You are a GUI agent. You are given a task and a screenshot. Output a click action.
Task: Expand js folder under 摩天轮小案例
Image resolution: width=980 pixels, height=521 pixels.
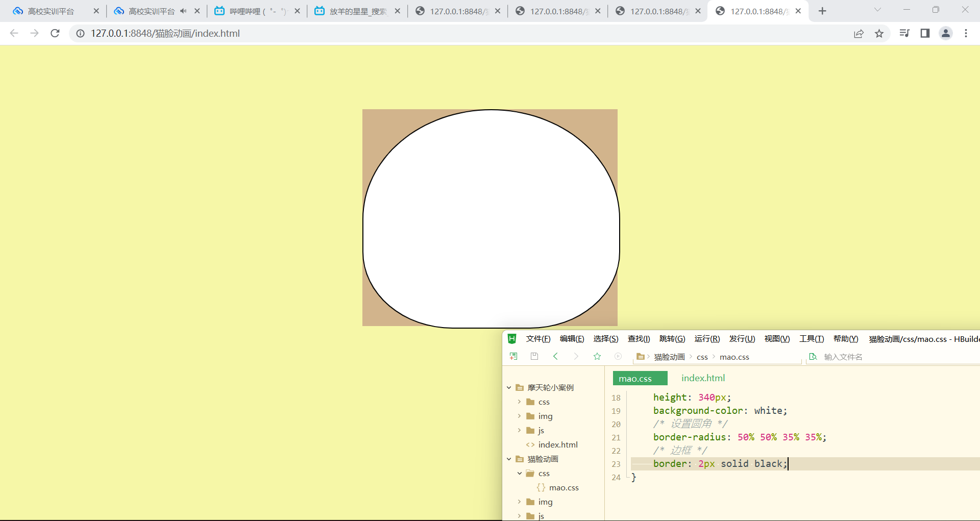(520, 430)
